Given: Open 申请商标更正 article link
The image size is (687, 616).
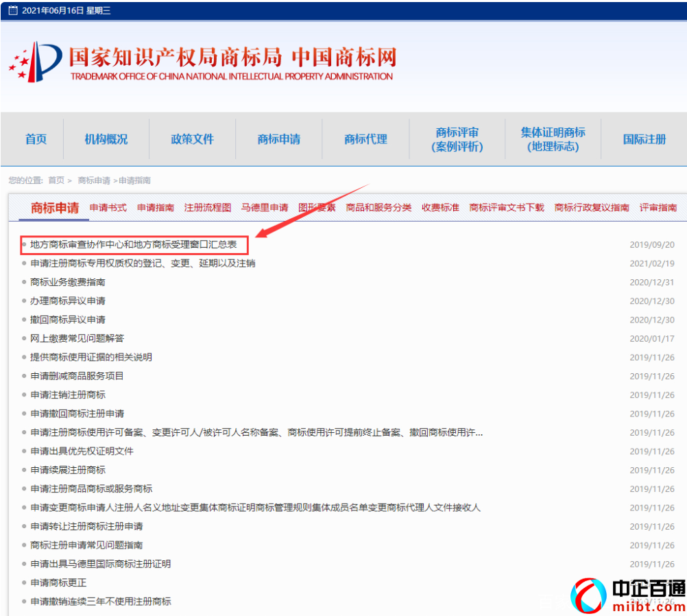Looking at the screenshot, I should pos(58,583).
